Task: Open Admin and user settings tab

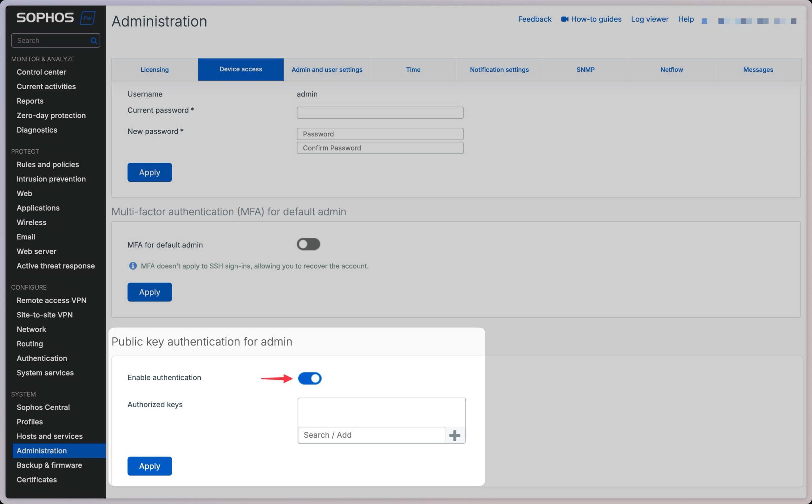Action: pos(327,70)
